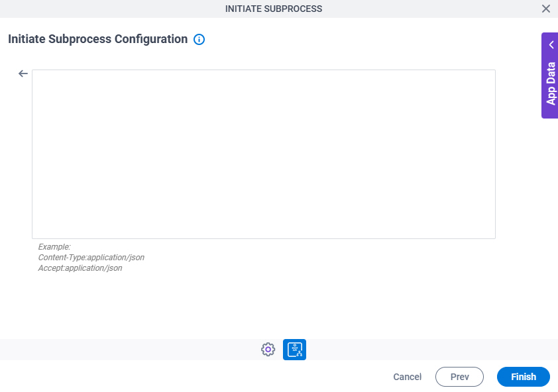Click Finish to complete configuration

(523, 377)
